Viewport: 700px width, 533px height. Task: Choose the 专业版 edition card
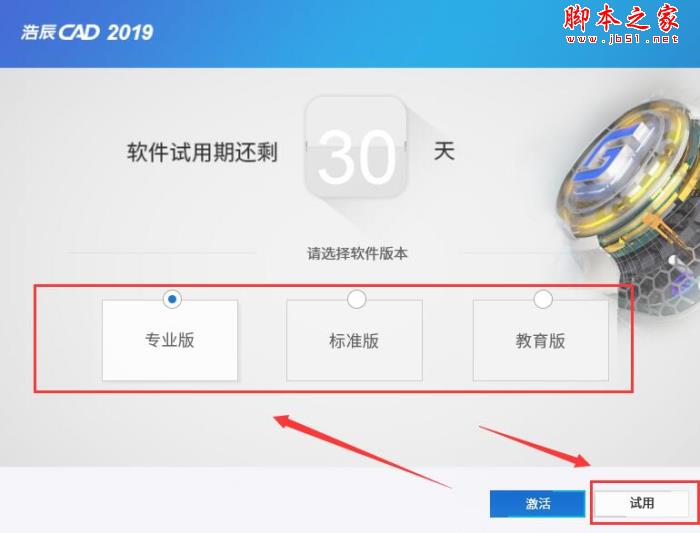tap(170, 340)
